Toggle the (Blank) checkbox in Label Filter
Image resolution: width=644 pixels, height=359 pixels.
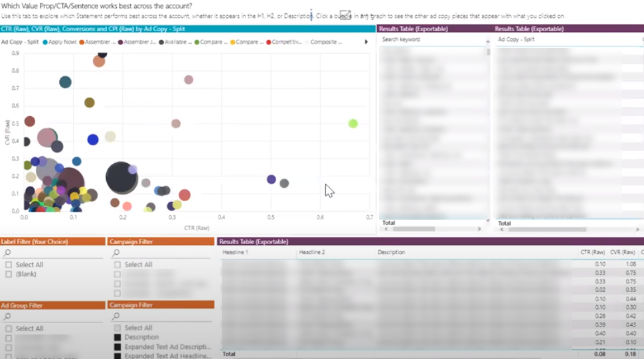(x=9, y=274)
